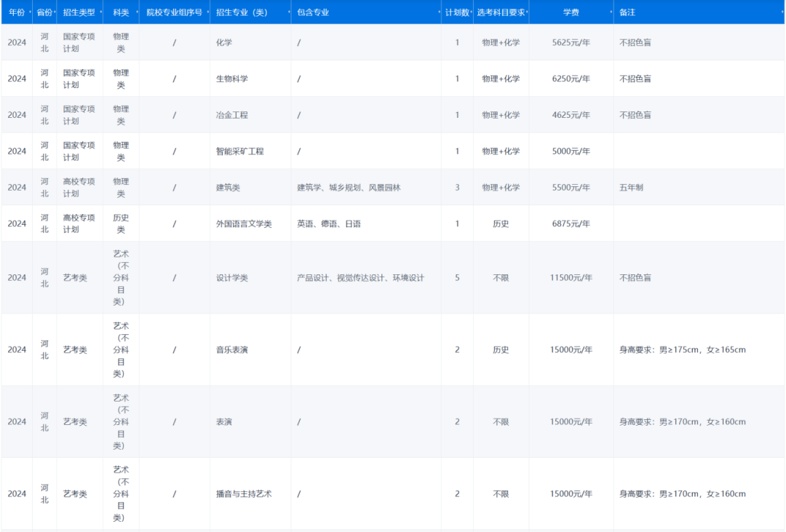This screenshot has height=532, width=786.
Task: Click the sort arrow on 学费 column
Action: point(610,11)
